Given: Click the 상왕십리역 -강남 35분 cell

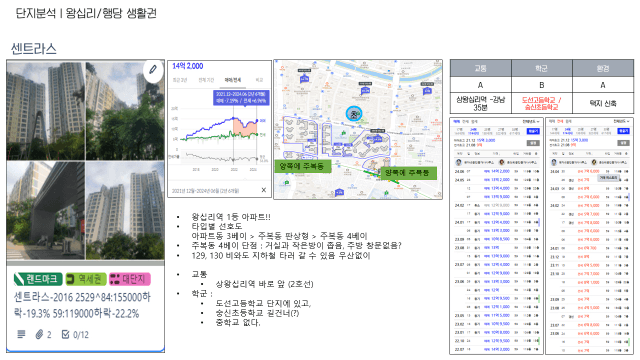Looking at the screenshot, I should [x=480, y=103].
